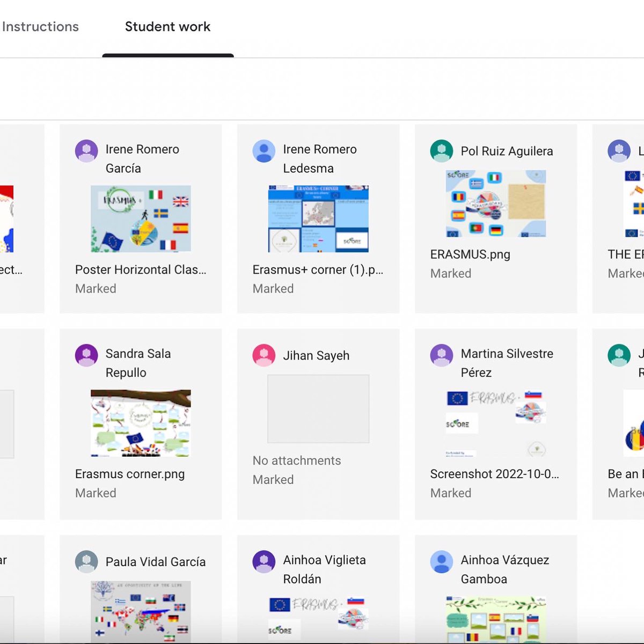Click student name Sandra Sala Repullo
The height and width of the screenshot is (644, 644).
[x=138, y=363]
